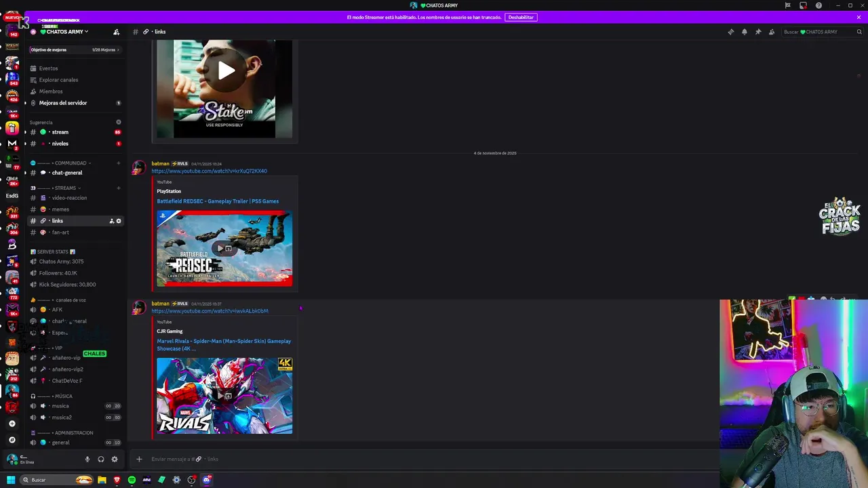Open notification settings bell icon

(744, 32)
